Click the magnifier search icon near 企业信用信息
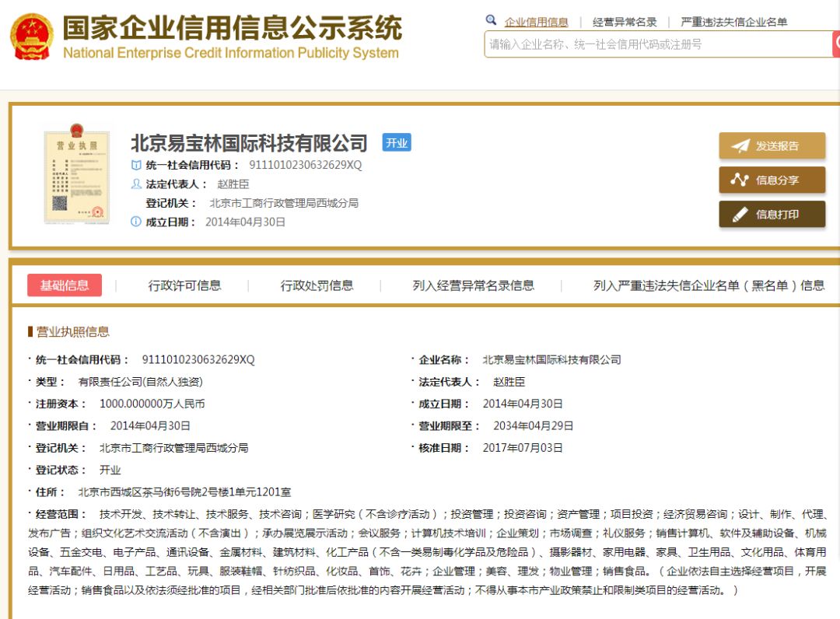 pos(491,19)
